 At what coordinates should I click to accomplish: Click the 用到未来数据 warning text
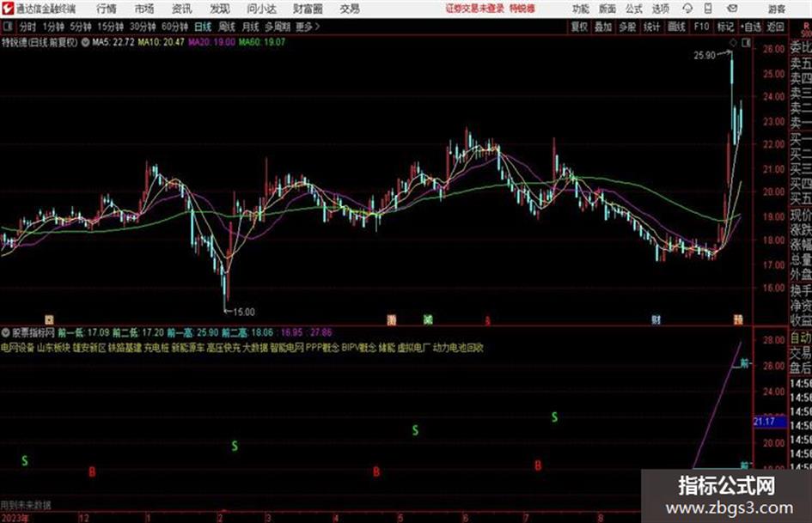pos(26,504)
